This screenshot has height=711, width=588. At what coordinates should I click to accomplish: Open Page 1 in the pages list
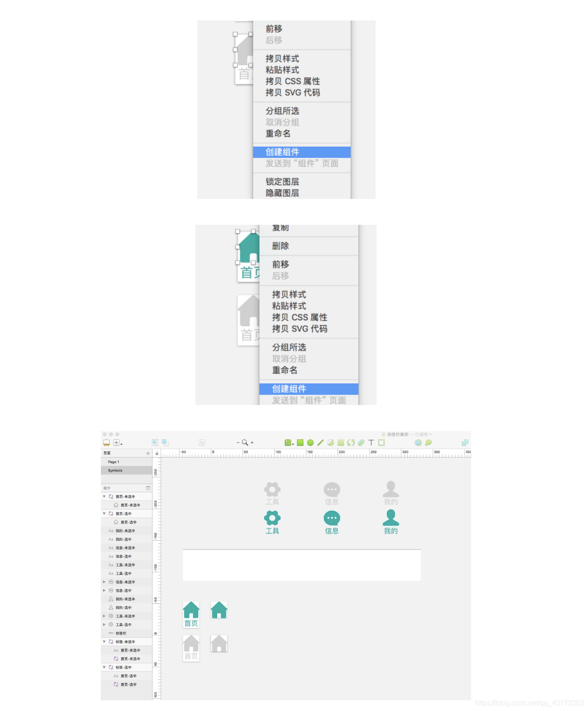[x=127, y=462]
